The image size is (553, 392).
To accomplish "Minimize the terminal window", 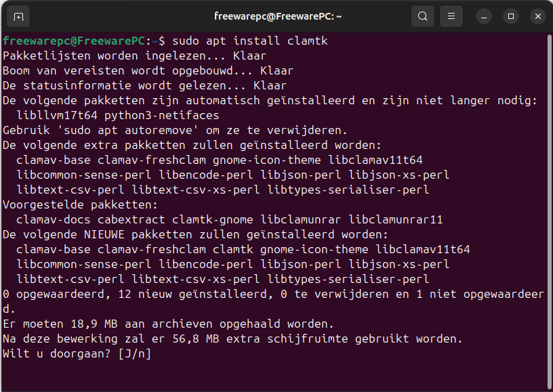I will [x=484, y=16].
